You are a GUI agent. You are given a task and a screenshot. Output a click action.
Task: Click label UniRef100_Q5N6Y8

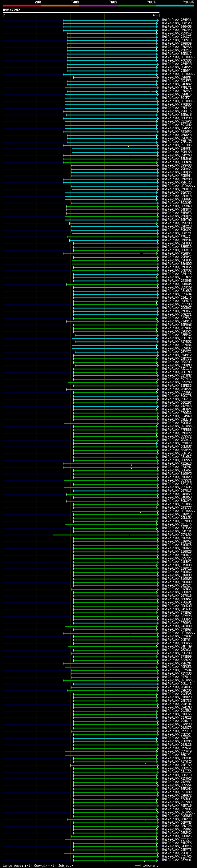pyautogui.click(x=176, y=135)
